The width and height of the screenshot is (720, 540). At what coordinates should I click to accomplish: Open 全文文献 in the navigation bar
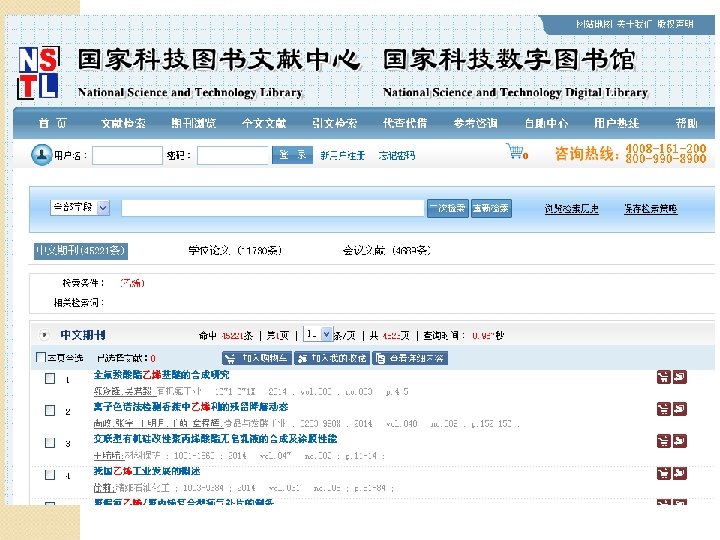click(x=264, y=123)
